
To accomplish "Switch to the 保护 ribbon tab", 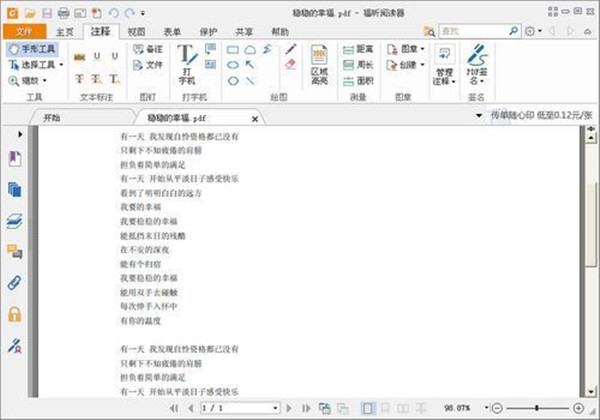I will click(208, 32).
